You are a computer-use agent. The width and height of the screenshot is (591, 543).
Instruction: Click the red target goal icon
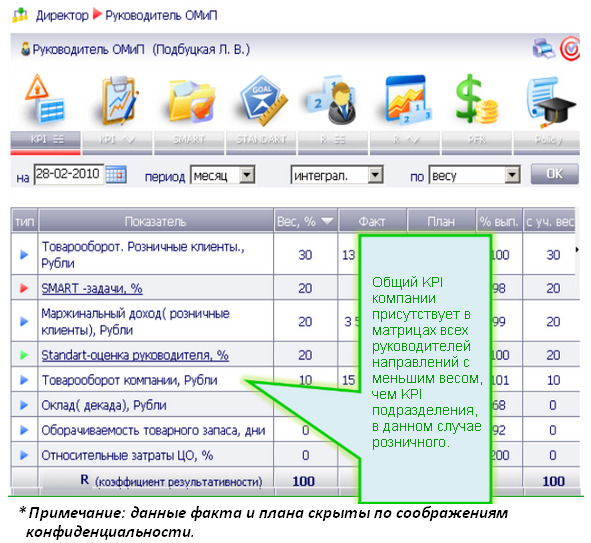click(x=570, y=48)
